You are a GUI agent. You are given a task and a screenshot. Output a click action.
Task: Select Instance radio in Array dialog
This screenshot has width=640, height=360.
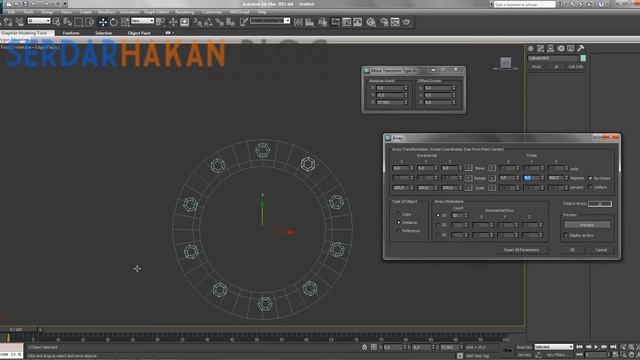[x=398, y=222]
